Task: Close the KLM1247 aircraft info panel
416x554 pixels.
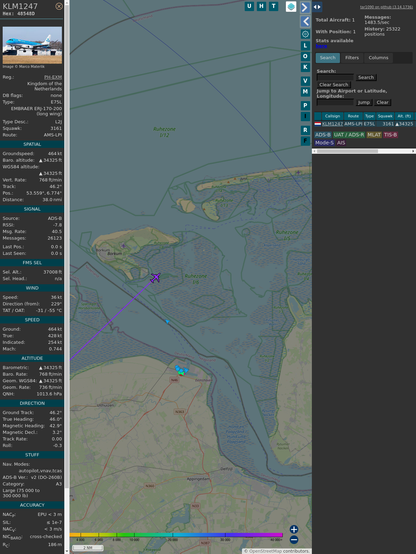Action: point(59,6)
